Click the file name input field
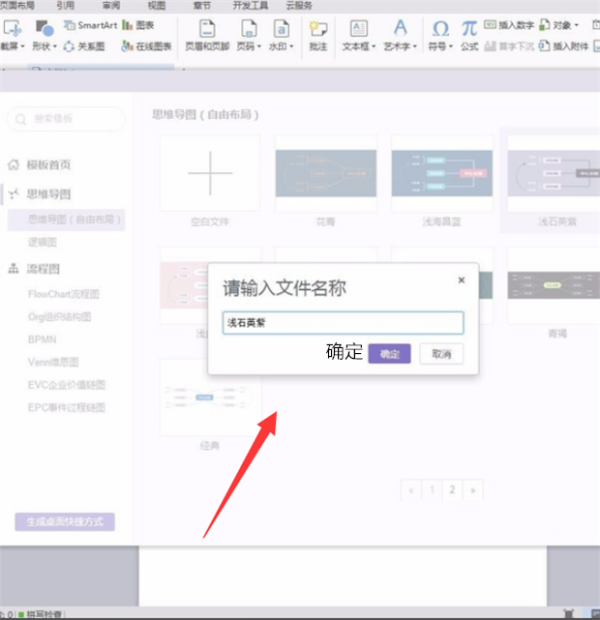 pos(343,323)
